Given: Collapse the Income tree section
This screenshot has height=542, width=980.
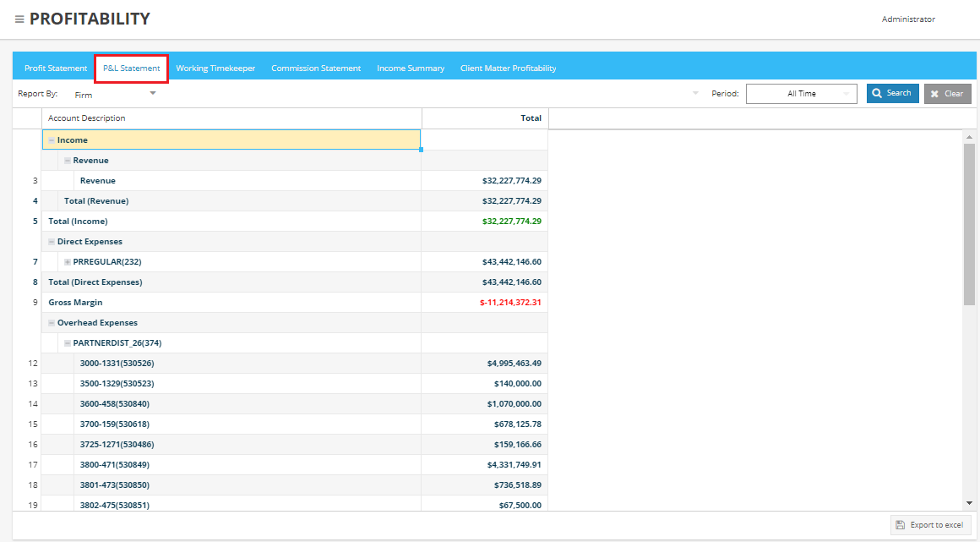Looking at the screenshot, I should (x=52, y=140).
